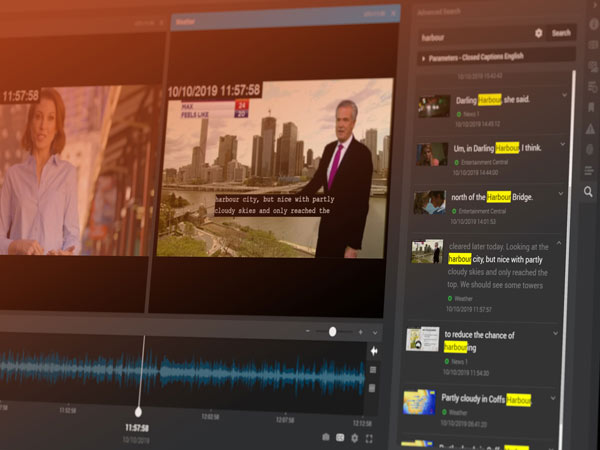Open the list lines icon above magnifier
Viewport: 600px width, 450px height.
click(589, 170)
